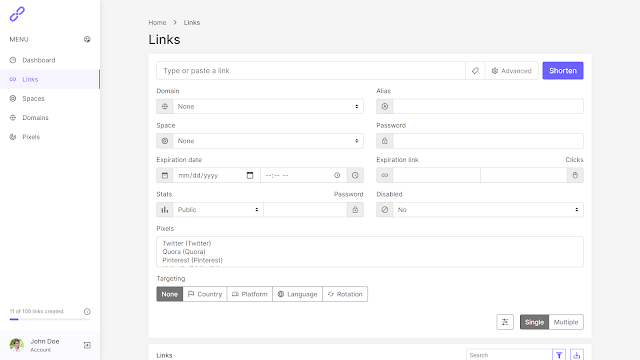Toggle the Advanced options button

[x=511, y=71]
